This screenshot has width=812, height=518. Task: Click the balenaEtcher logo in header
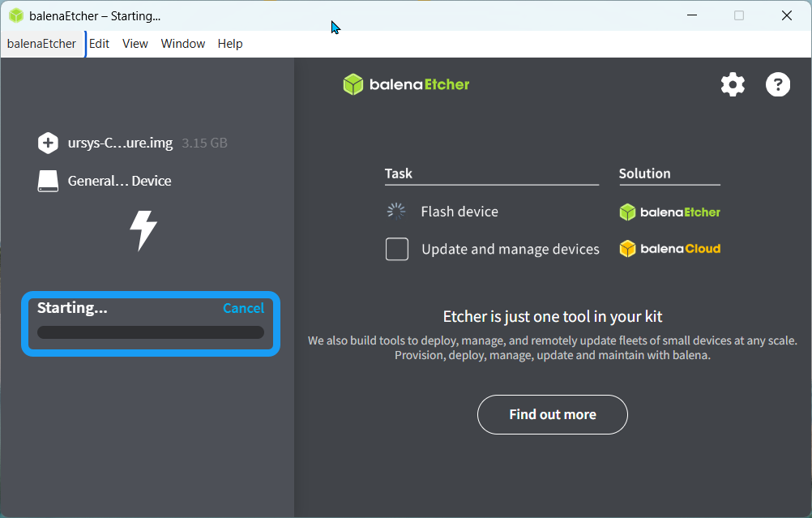[406, 84]
